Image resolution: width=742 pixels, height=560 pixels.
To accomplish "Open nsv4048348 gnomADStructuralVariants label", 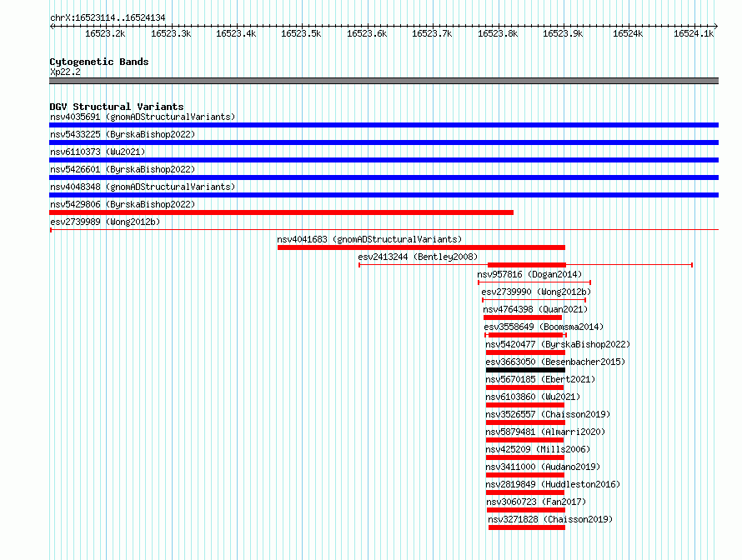I will point(143,187).
